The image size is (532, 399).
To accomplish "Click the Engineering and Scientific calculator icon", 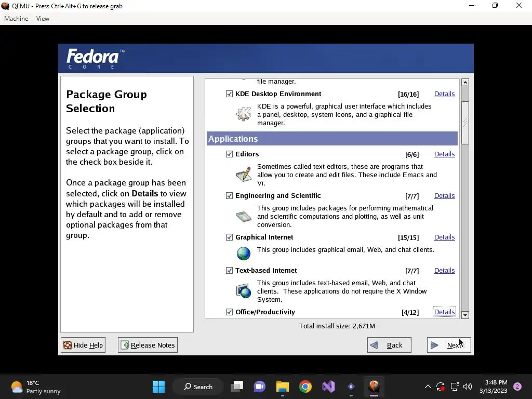I will 244,216.
